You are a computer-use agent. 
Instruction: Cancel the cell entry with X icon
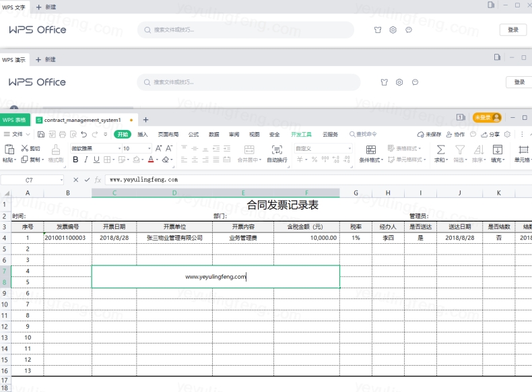[75, 180]
